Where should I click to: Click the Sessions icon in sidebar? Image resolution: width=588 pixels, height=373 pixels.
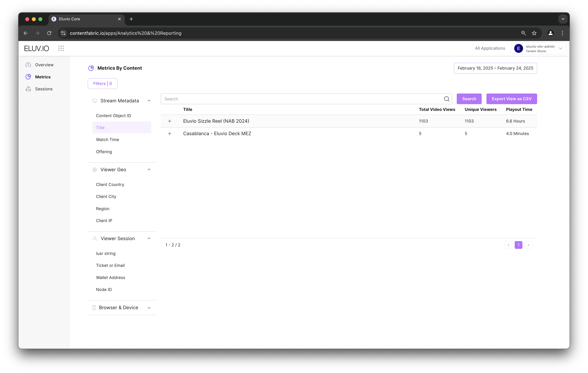(x=28, y=89)
